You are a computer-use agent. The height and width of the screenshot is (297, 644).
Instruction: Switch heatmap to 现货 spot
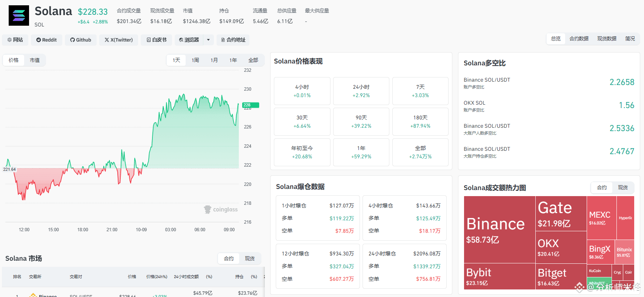(623, 187)
